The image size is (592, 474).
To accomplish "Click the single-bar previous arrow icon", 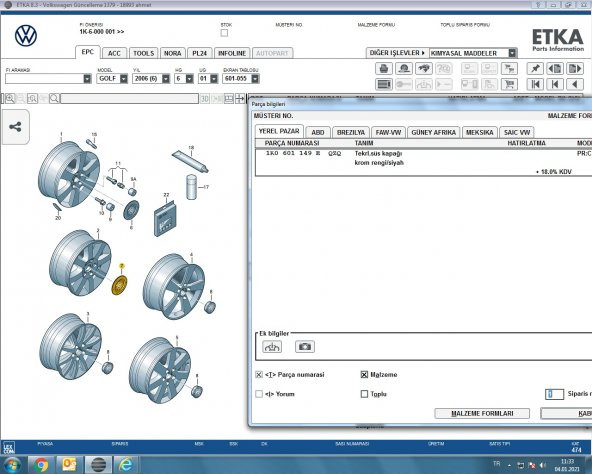I will pyautogui.click(x=555, y=84).
